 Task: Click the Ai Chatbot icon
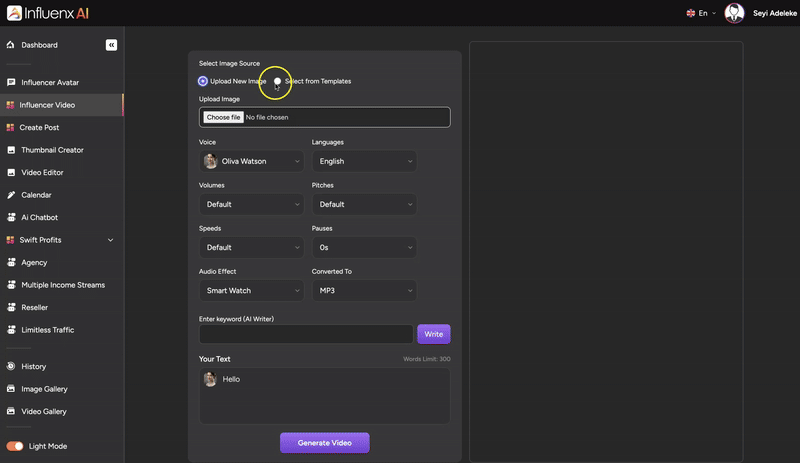(x=11, y=217)
